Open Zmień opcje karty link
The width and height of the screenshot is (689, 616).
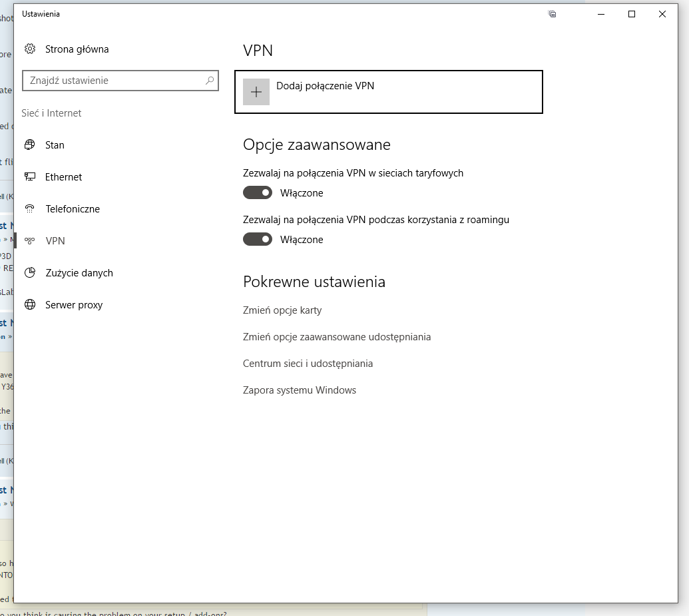[x=282, y=310]
